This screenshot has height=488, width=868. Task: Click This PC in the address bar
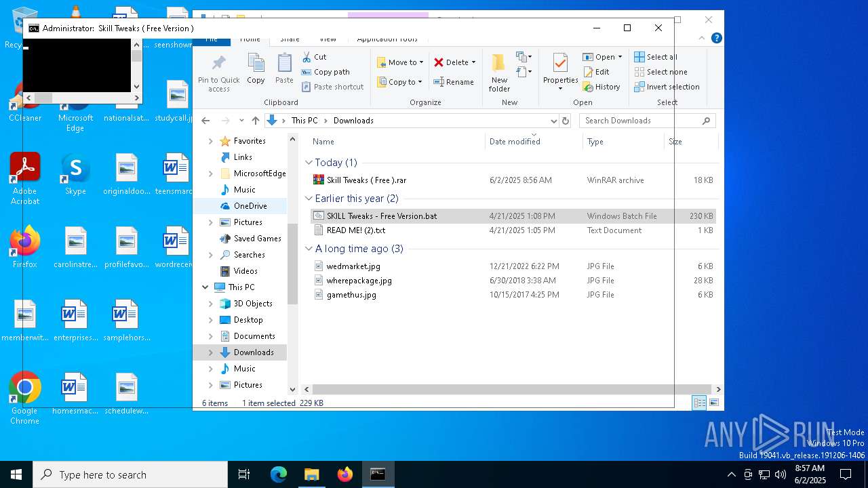(x=304, y=121)
